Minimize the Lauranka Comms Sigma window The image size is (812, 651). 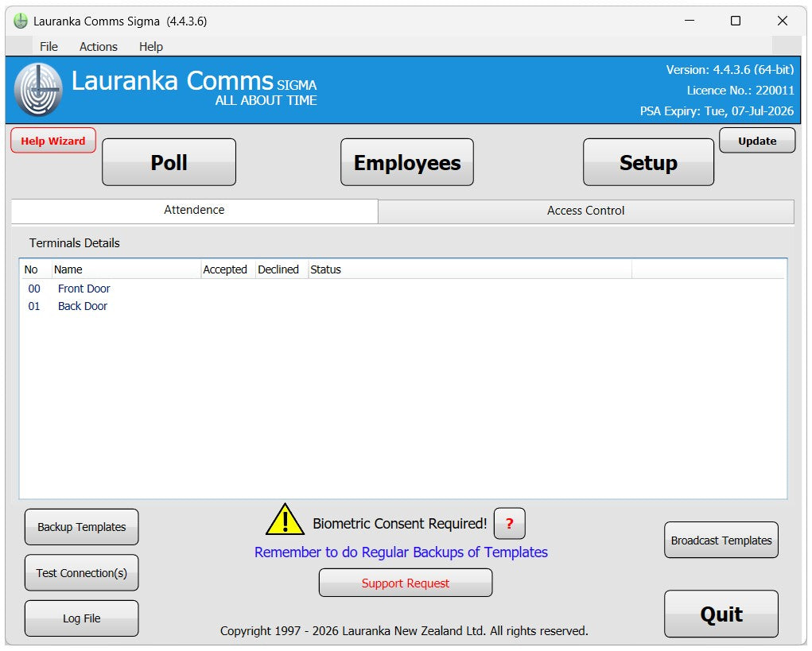[x=690, y=21]
